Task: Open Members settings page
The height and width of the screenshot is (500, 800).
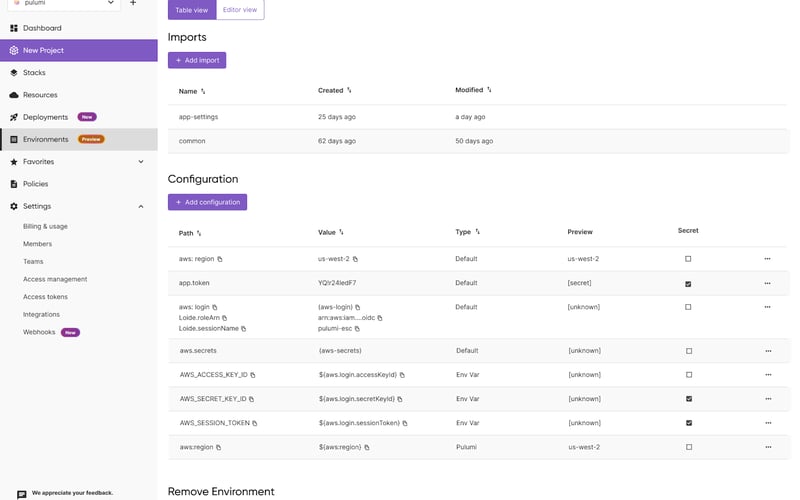Action: coord(37,244)
